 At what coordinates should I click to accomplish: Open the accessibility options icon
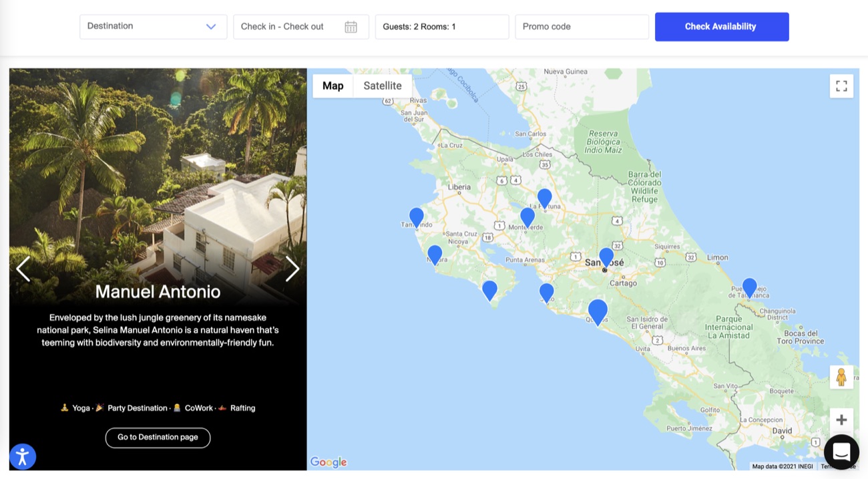pos(23,456)
